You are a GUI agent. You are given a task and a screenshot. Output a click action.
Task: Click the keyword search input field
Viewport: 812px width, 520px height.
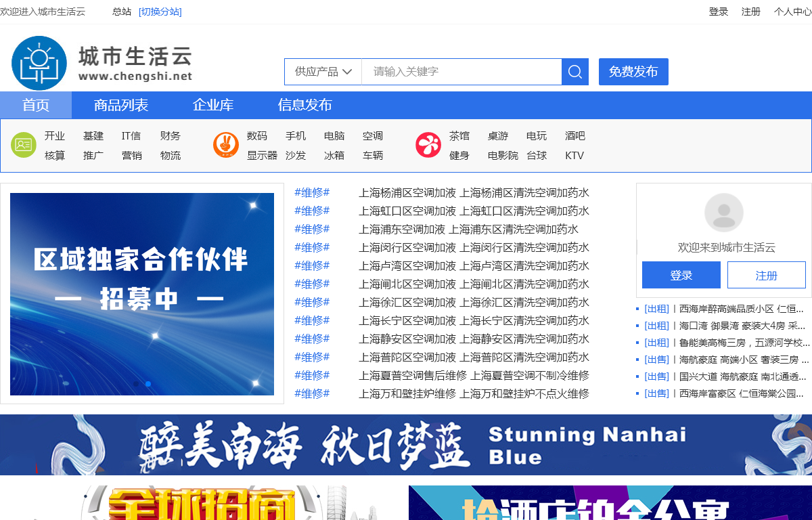[x=461, y=72]
